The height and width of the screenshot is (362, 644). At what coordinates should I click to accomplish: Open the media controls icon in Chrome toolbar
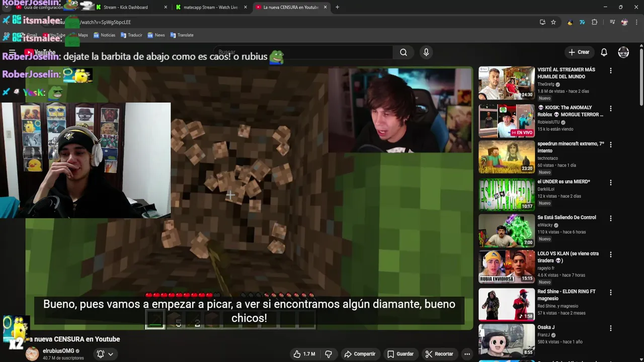click(612, 22)
